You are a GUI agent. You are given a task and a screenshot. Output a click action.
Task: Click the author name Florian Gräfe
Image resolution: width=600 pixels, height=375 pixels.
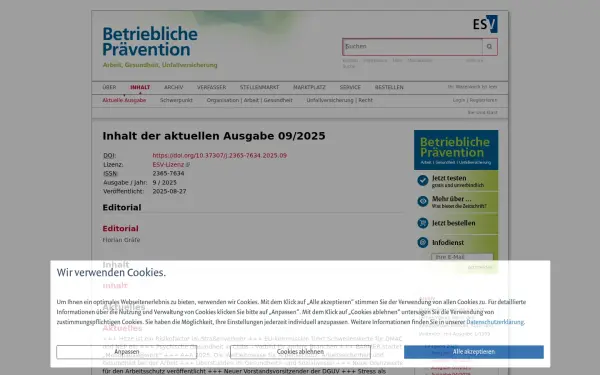point(121,240)
